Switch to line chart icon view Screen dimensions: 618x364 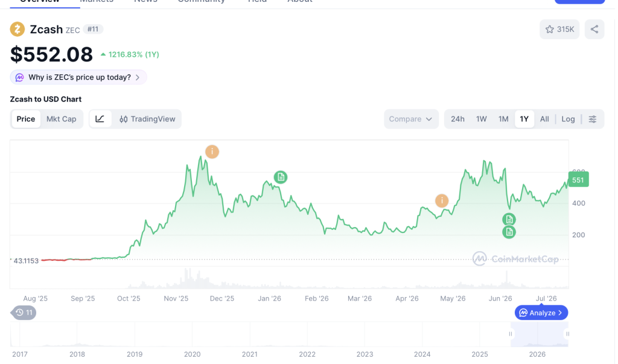100,119
